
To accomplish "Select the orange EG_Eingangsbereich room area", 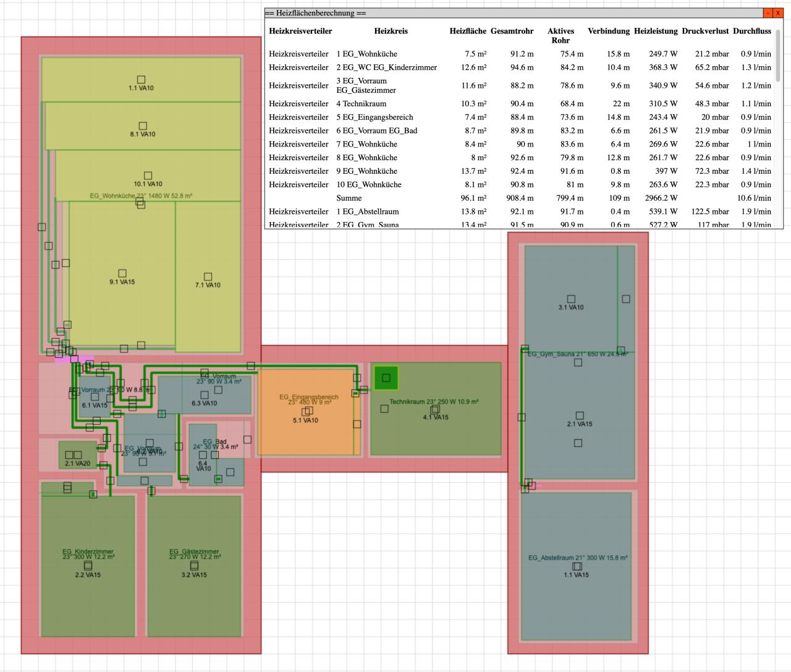I will 306,433.
